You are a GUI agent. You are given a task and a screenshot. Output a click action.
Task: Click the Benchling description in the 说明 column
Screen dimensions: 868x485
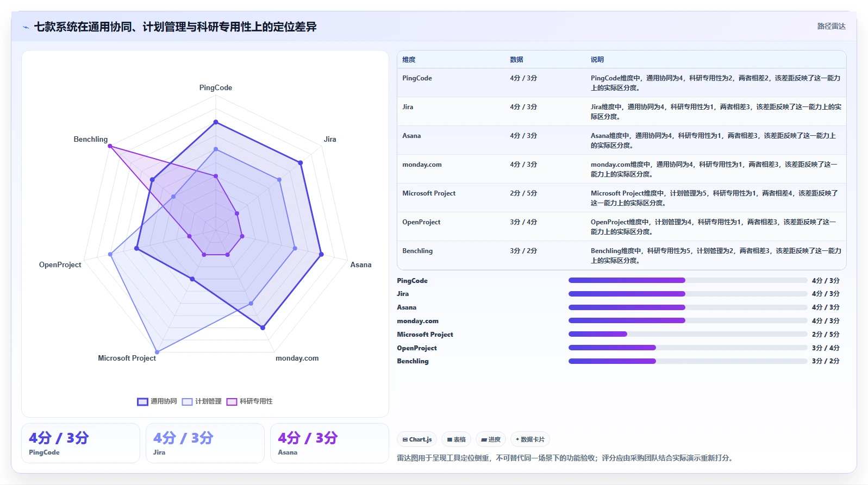(716, 255)
